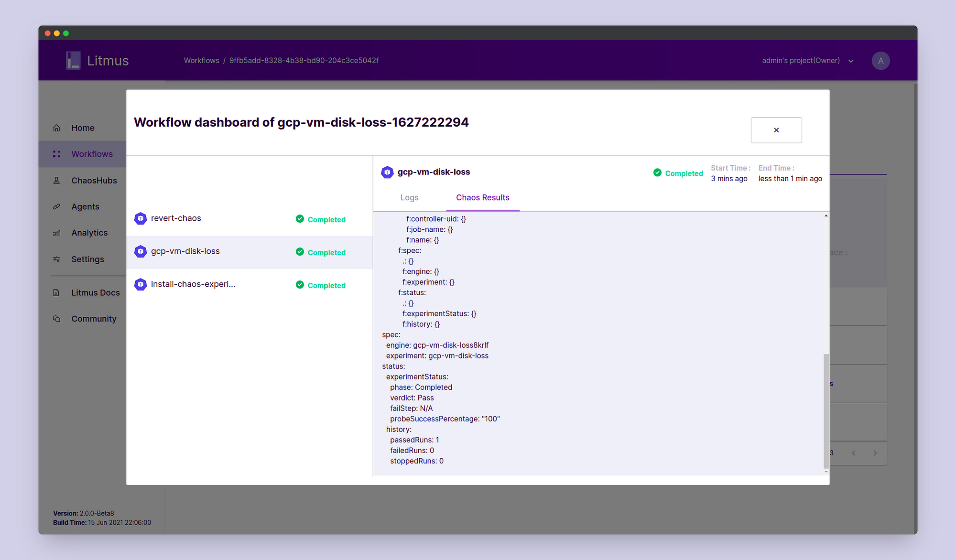Select the revert-chaos step row
This screenshot has width=956, height=560.
[250, 219]
